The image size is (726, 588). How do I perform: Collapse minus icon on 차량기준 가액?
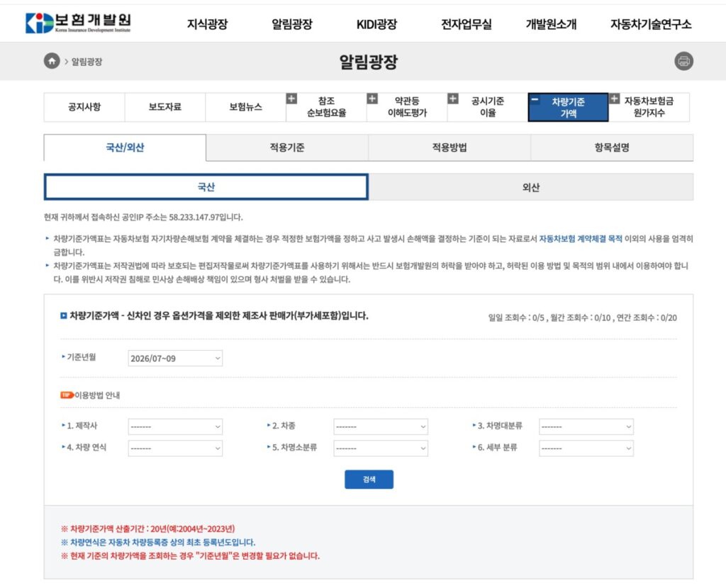(x=535, y=99)
